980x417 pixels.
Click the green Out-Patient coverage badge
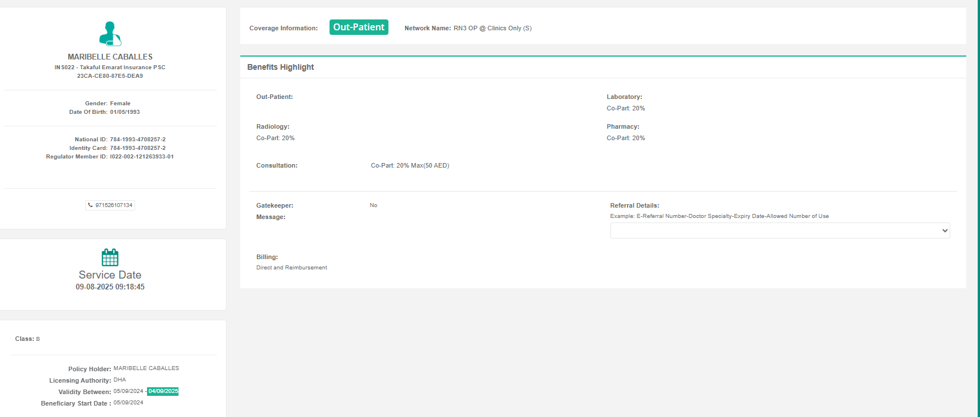pos(359,27)
